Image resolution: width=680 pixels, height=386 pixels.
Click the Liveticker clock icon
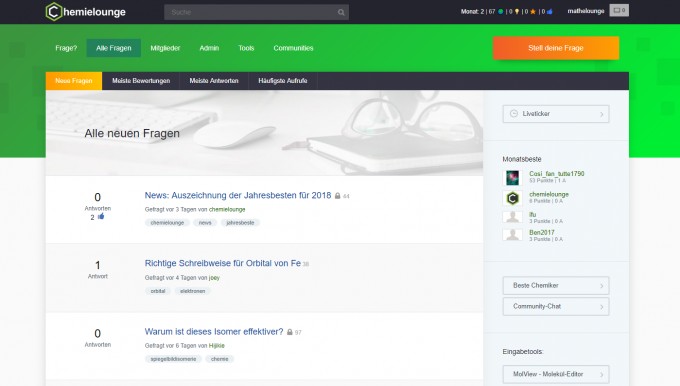pyautogui.click(x=514, y=114)
